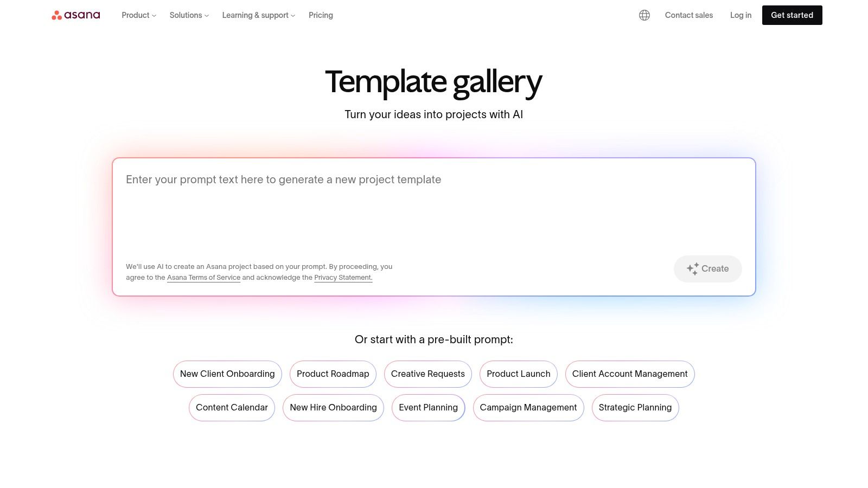868x488 pixels.
Task: Click inside the prompt text field
Action: [380, 206]
